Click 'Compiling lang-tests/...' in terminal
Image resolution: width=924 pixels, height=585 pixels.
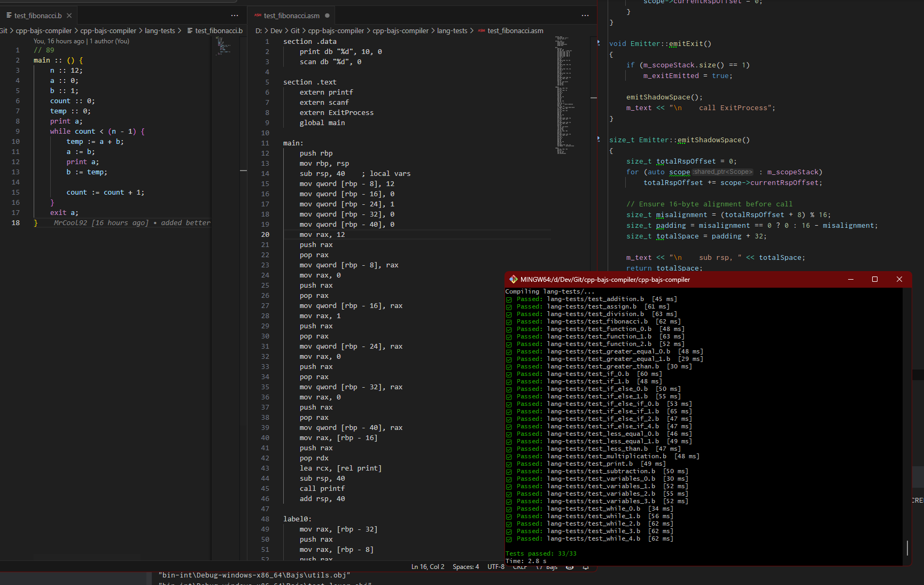click(549, 291)
